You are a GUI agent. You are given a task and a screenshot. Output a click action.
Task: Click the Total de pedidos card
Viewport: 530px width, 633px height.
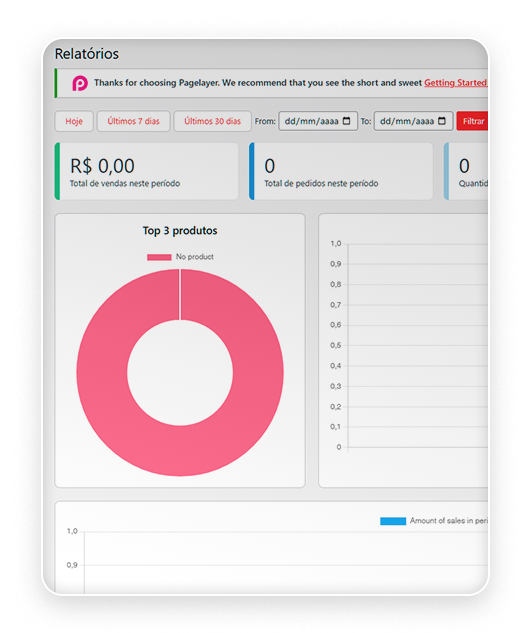[x=341, y=171]
